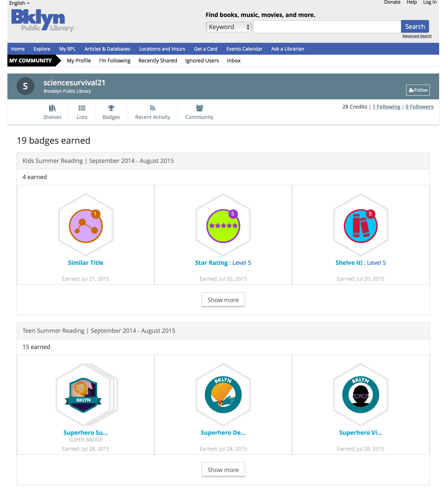Follow the user sciencesurvival21

(418, 90)
